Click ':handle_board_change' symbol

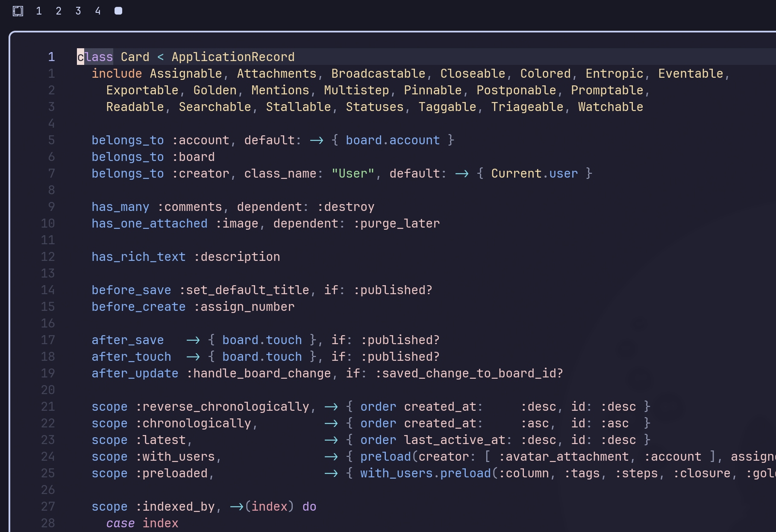click(259, 373)
